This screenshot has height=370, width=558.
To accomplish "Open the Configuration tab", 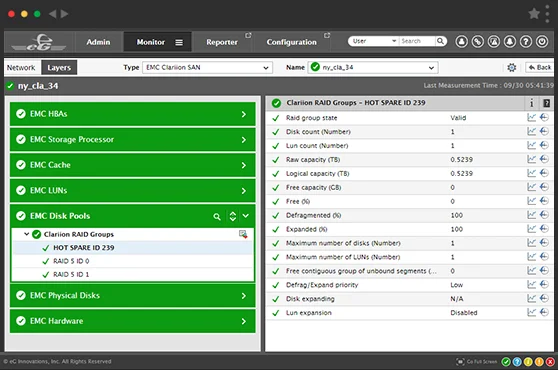I will click(291, 42).
